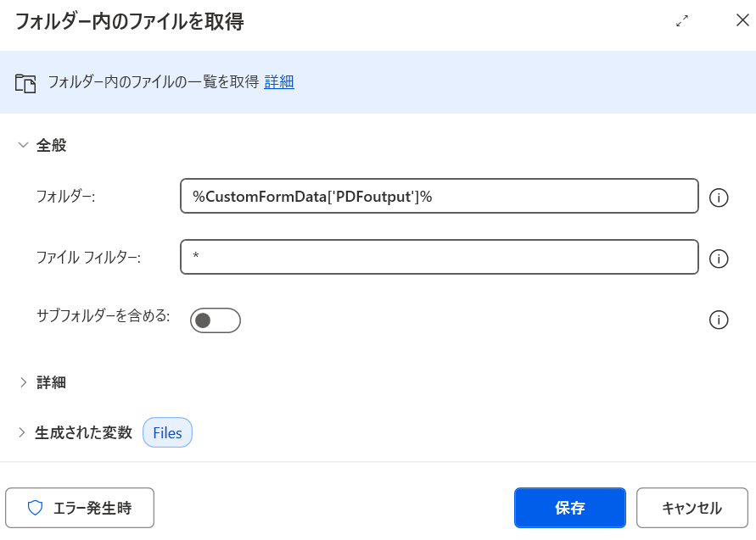This screenshot has height=540, width=756.
Task: Show info for the フォルダー field
Action: click(719, 198)
